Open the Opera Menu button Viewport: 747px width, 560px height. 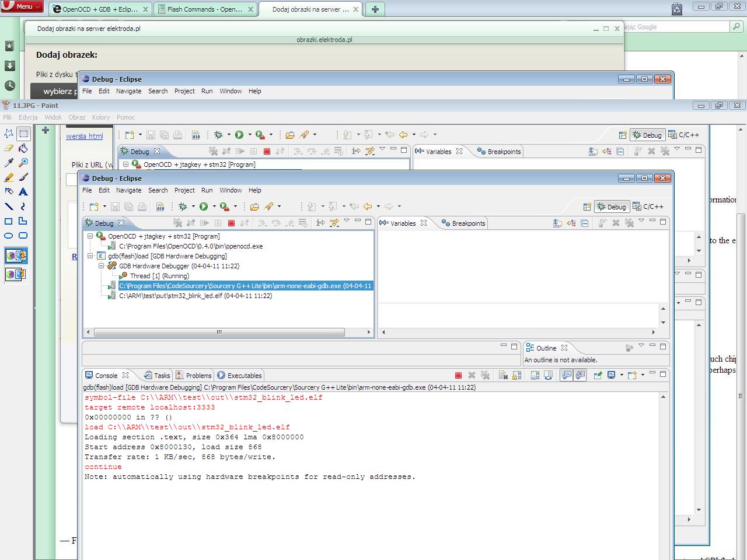click(22, 6)
